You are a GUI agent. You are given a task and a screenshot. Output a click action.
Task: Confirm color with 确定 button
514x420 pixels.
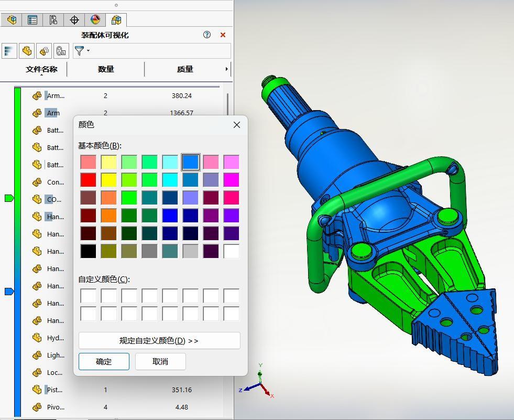[x=104, y=362]
